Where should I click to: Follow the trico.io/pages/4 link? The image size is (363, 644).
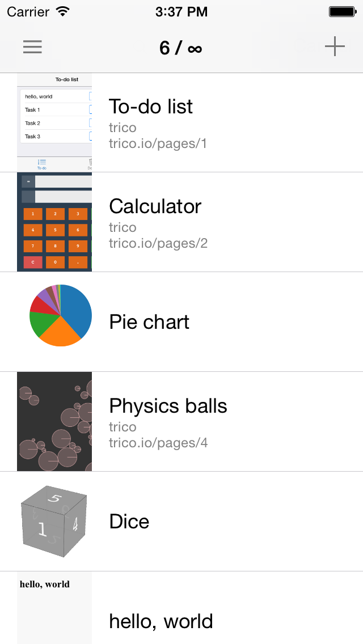click(158, 443)
